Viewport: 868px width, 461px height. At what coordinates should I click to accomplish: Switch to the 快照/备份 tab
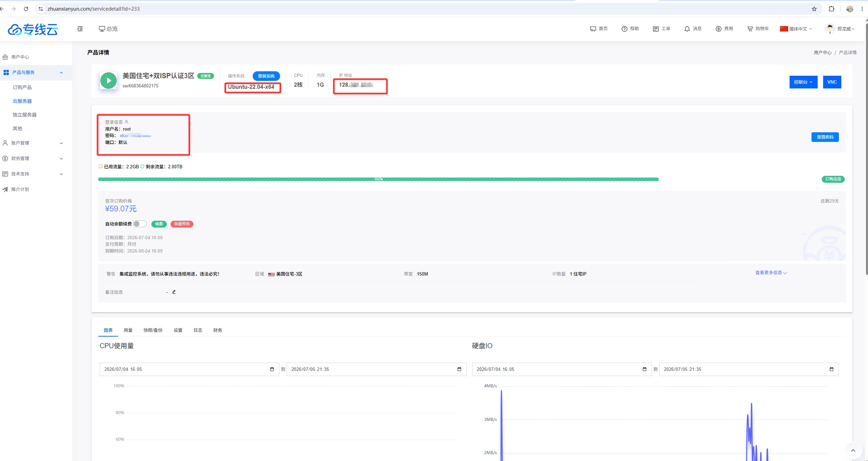tap(153, 330)
